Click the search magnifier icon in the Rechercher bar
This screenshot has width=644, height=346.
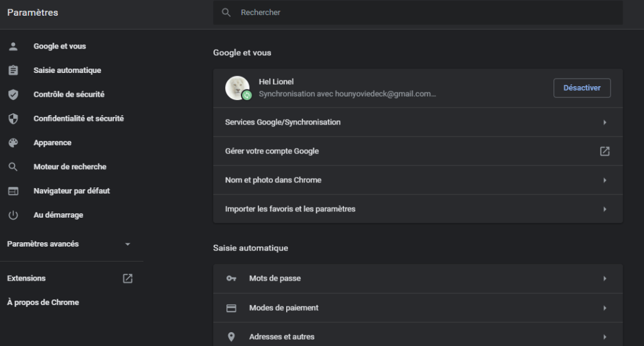coord(226,13)
